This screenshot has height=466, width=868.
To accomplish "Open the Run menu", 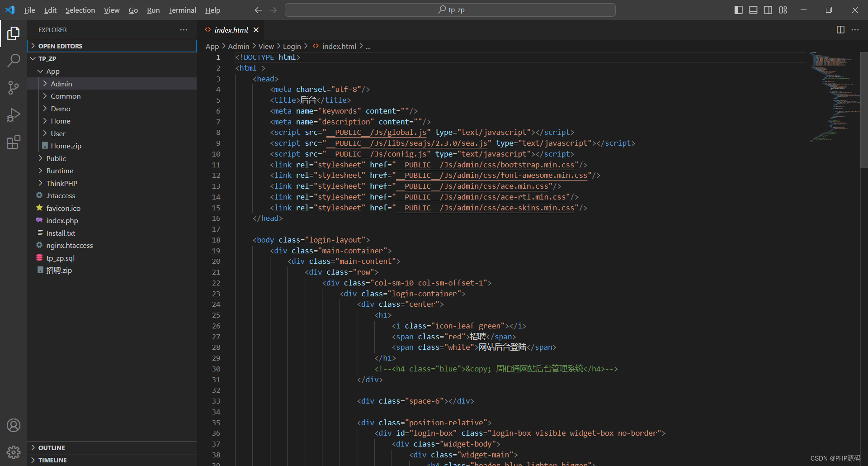I will (x=153, y=10).
